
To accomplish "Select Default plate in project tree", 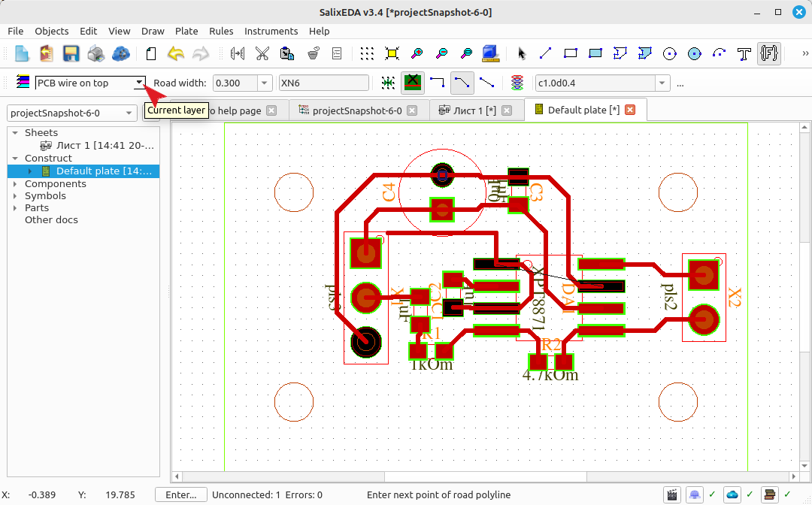I will (x=83, y=171).
